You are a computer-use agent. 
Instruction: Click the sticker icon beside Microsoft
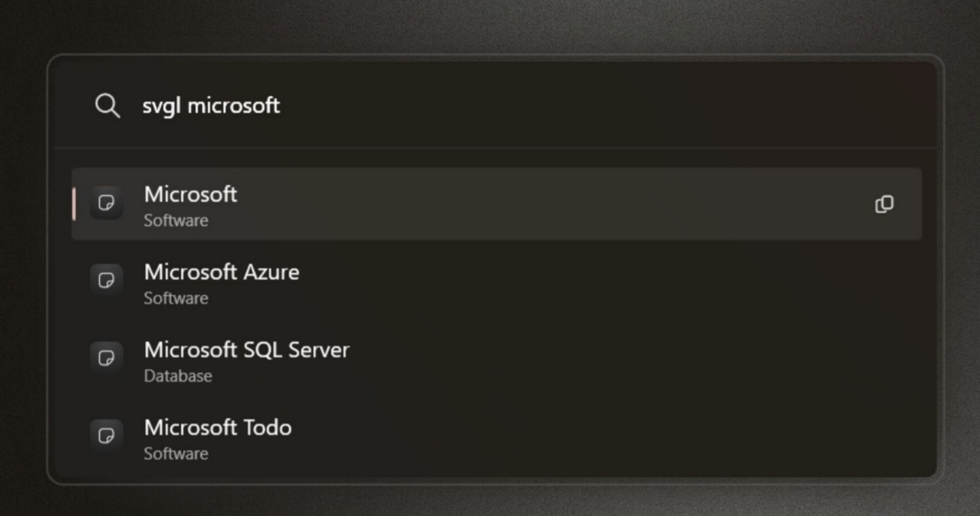click(x=106, y=203)
